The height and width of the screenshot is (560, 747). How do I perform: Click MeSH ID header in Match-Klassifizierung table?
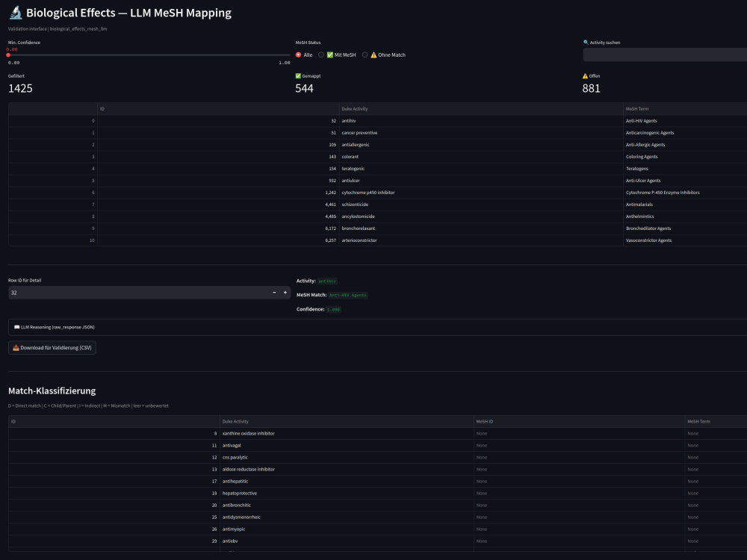[579, 421]
